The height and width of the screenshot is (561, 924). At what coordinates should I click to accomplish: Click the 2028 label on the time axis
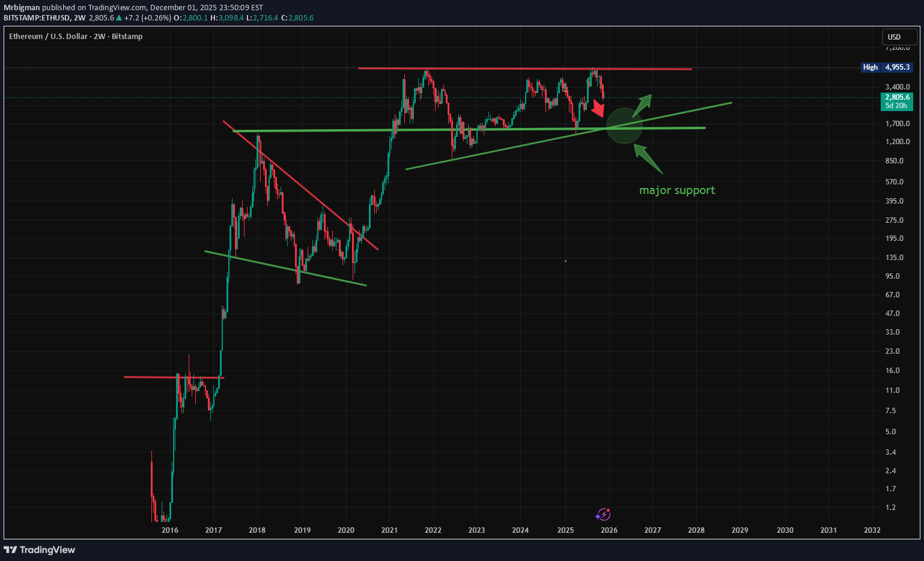[x=696, y=530]
